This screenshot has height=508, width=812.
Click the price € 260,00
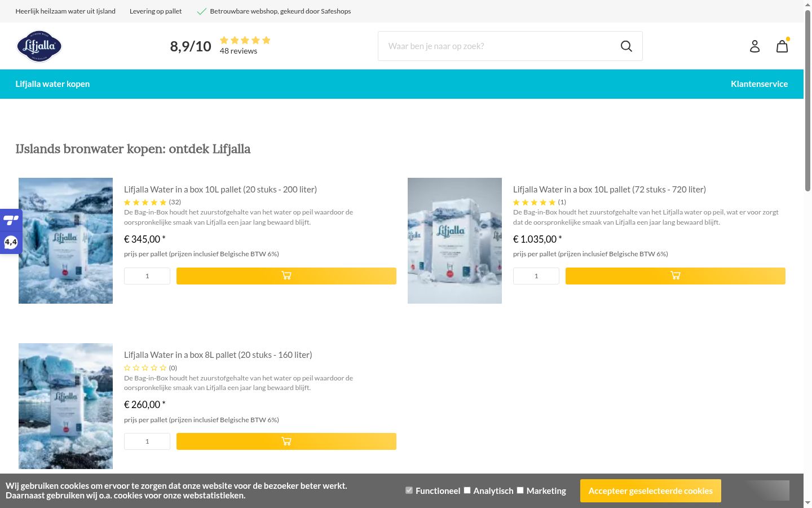coord(145,405)
